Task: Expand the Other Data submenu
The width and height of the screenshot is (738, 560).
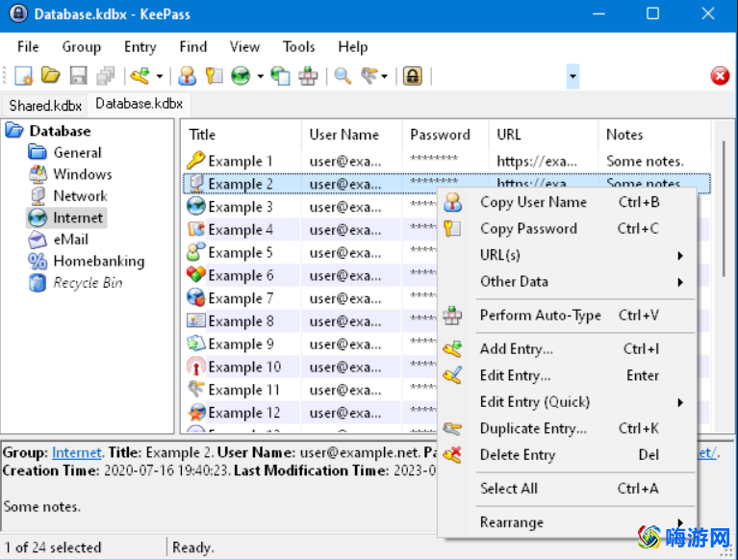Action: 567,281
